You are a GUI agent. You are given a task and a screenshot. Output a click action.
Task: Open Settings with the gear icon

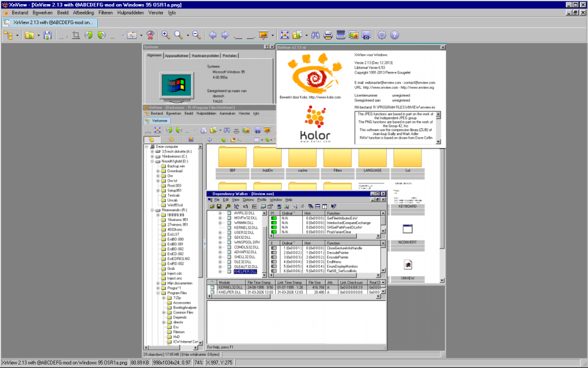[382, 35]
